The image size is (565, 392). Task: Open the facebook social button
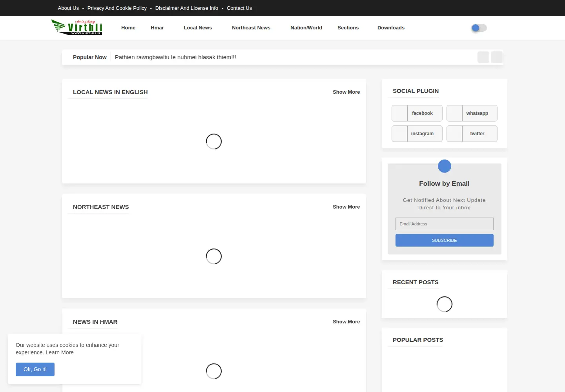click(x=417, y=113)
